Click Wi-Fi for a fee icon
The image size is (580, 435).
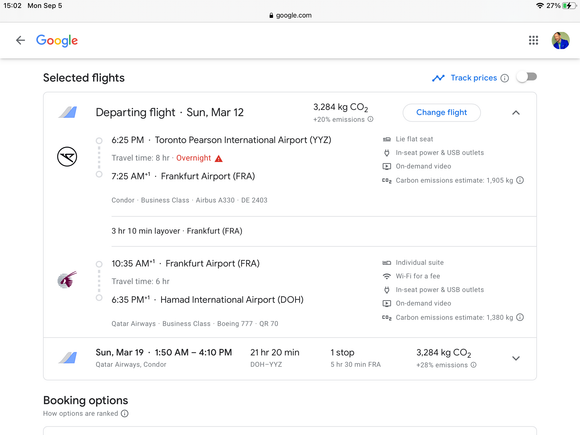tap(387, 276)
